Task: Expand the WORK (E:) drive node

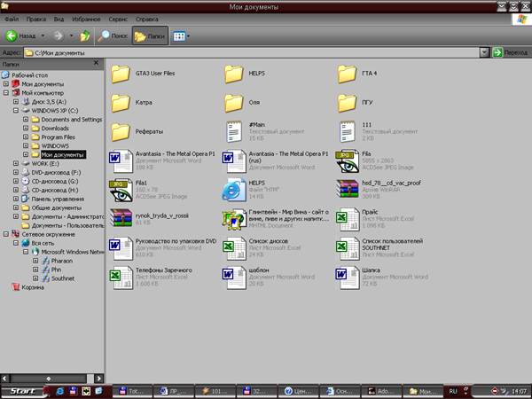Action: tap(16, 164)
